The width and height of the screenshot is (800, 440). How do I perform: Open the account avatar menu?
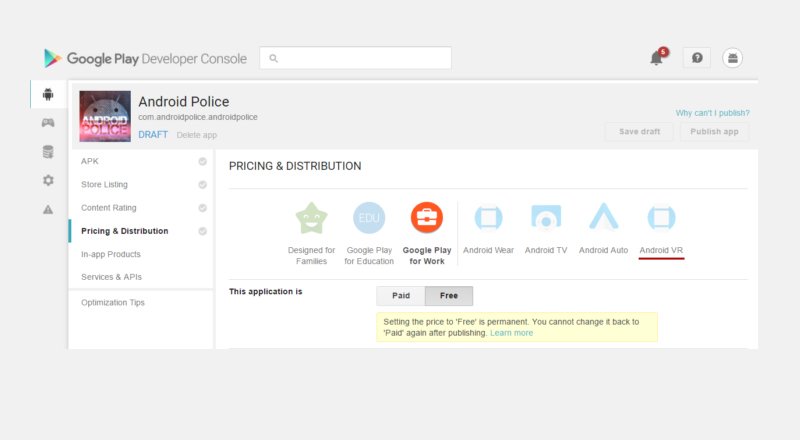(733, 58)
